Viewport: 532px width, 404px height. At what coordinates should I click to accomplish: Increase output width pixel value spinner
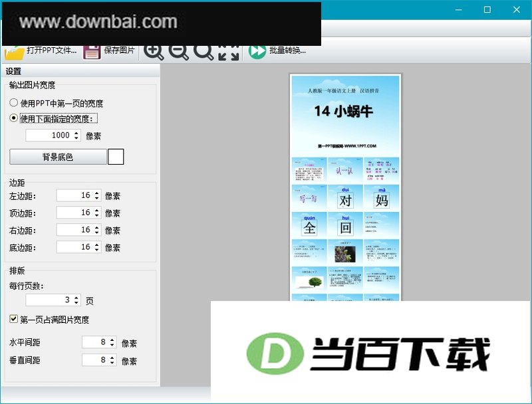pyautogui.click(x=76, y=132)
